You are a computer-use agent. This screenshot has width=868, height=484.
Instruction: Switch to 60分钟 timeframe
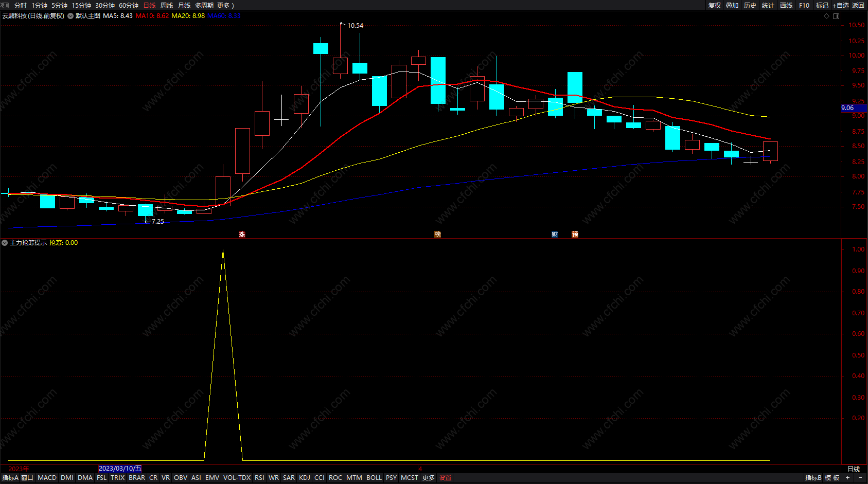pyautogui.click(x=129, y=6)
